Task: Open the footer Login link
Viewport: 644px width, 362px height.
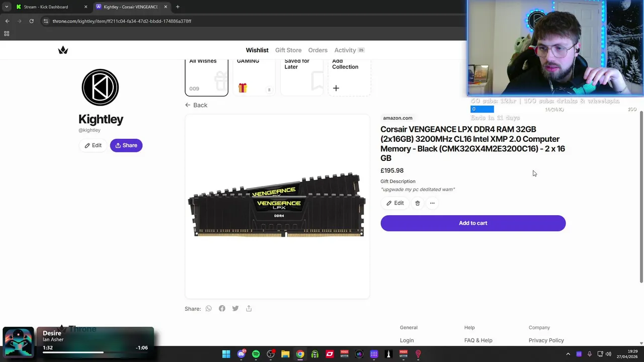Action: (407, 340)
